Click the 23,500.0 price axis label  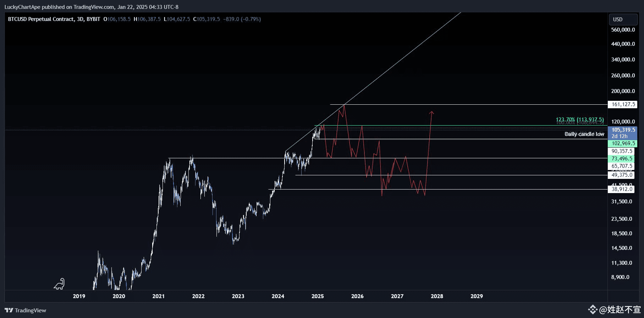click(x=622, y=219)
